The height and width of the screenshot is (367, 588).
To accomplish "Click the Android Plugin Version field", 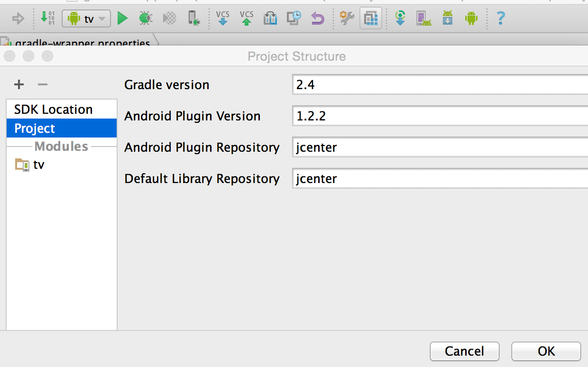I will tap(440, 116).
